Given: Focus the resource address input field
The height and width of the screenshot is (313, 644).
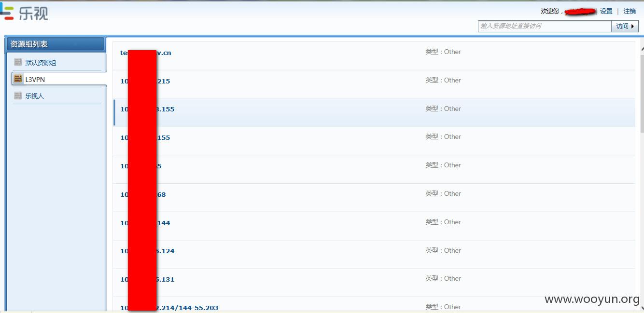Looking at the screenshot, I should pos(545,26).
